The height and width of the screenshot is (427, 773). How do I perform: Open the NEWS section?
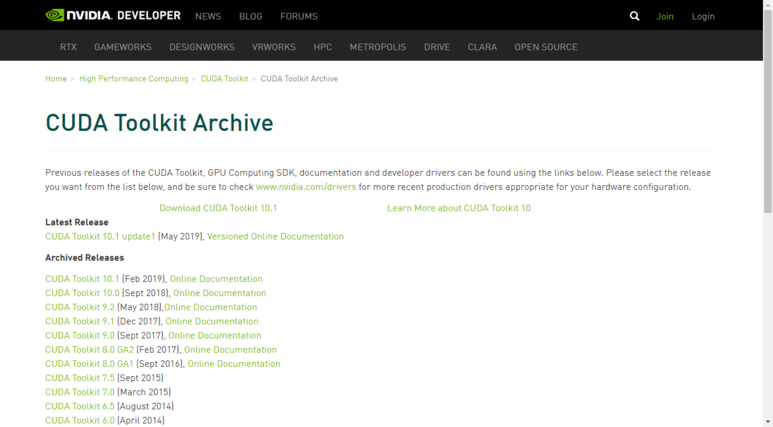pyautogui.click(x=208, y=16)
